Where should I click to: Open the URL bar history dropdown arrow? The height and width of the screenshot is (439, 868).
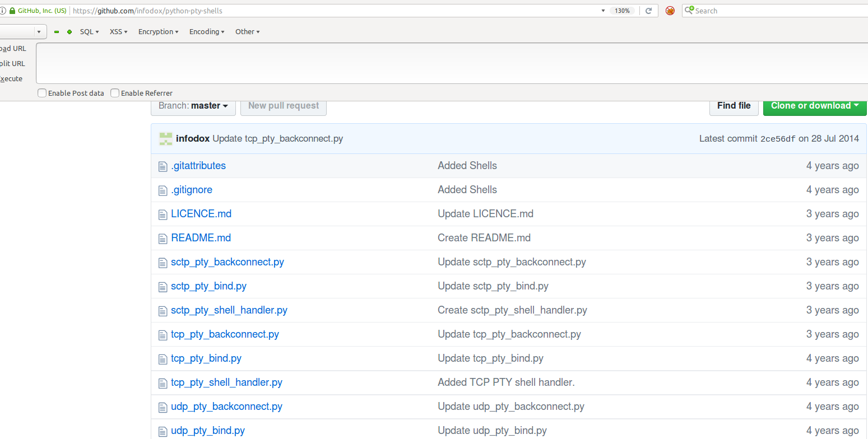(x=603, y=11)
